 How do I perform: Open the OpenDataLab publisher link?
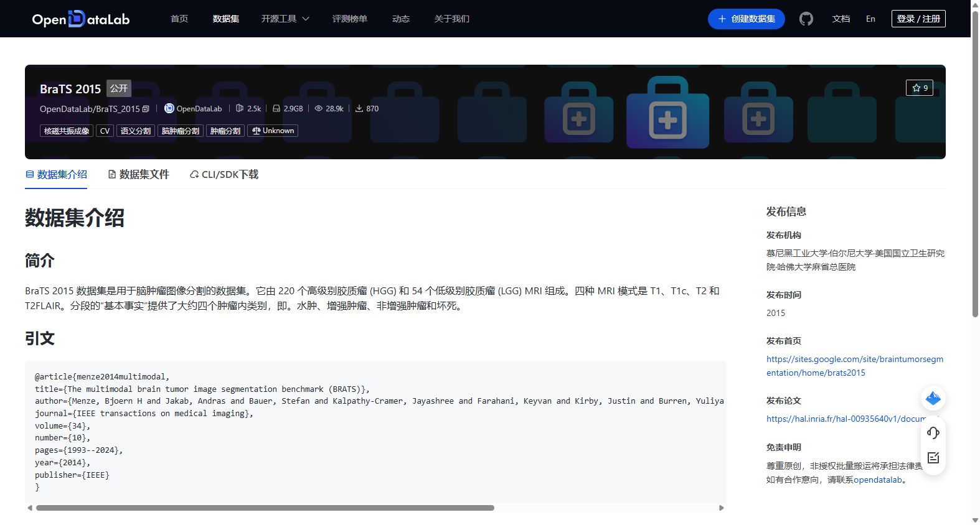[199, 109]
